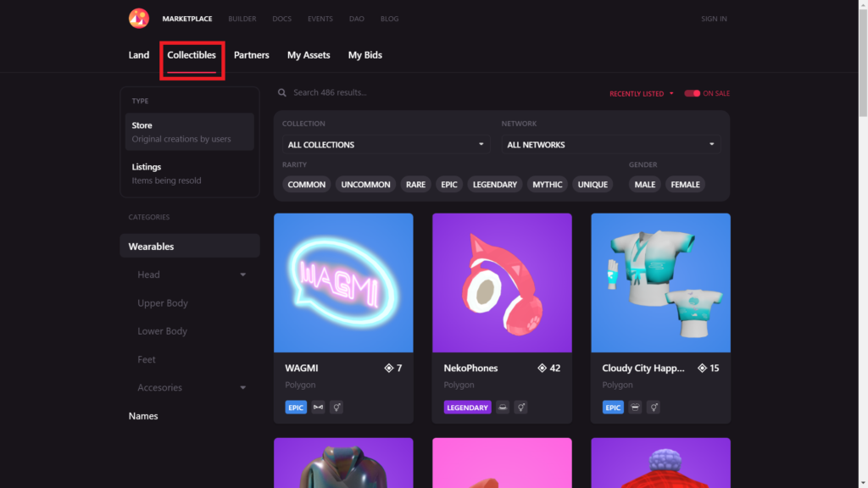Switch to the Land tab
Image resolution: width=868 pixels, height=488 pixels.
(139, 55)
